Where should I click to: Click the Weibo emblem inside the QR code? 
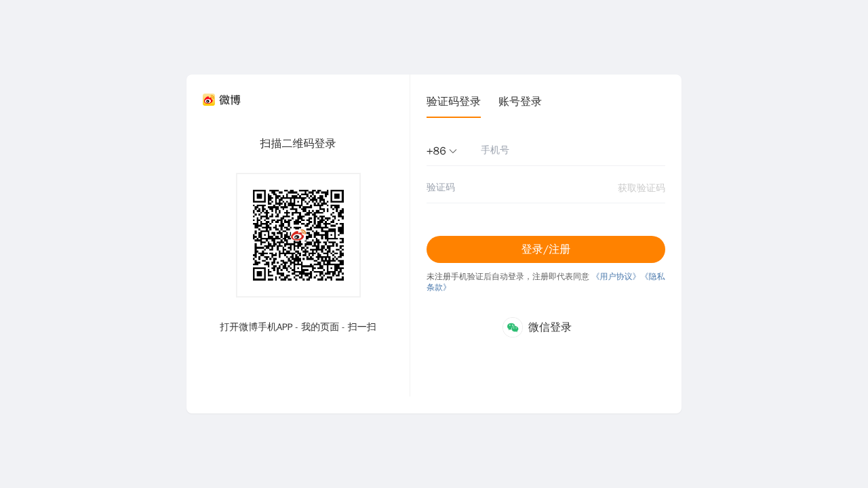point(298,235)
